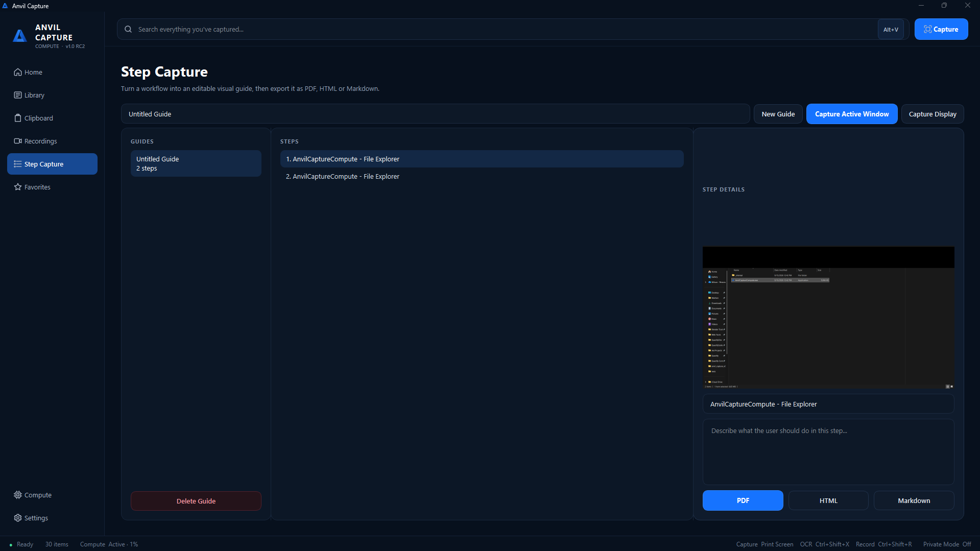This screenshot has height=551, width=980.
Task: Export the guide as Markdown
Action: [x=914, y=500]
